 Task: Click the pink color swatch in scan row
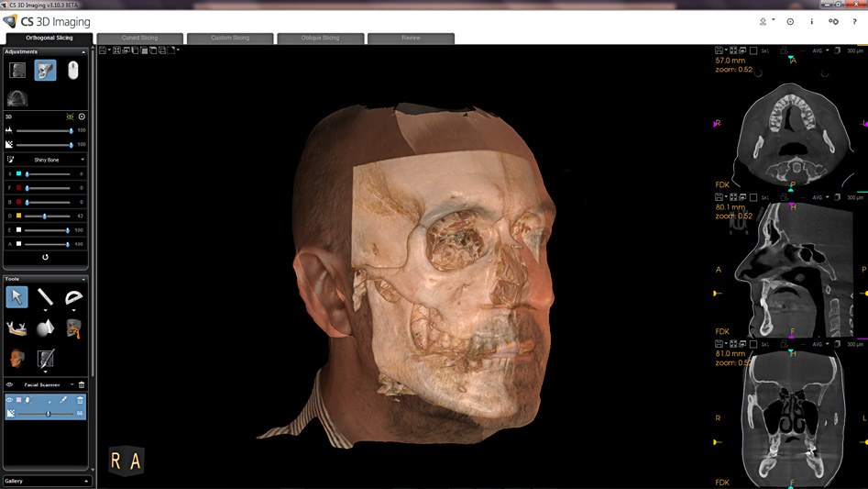point(19,400)
